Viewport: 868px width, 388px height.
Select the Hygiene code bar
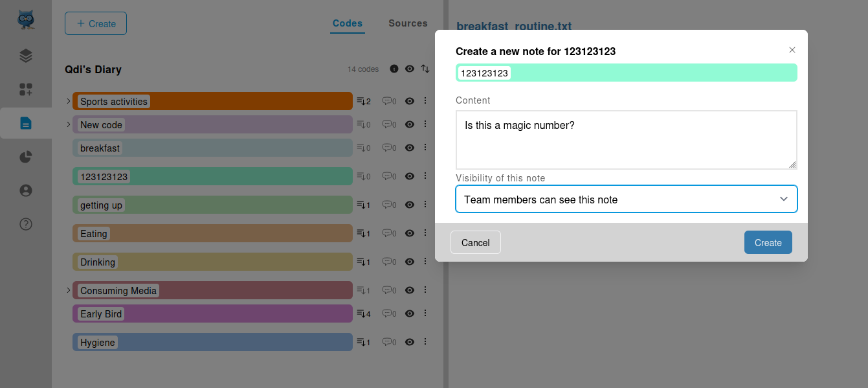point(212,342)
